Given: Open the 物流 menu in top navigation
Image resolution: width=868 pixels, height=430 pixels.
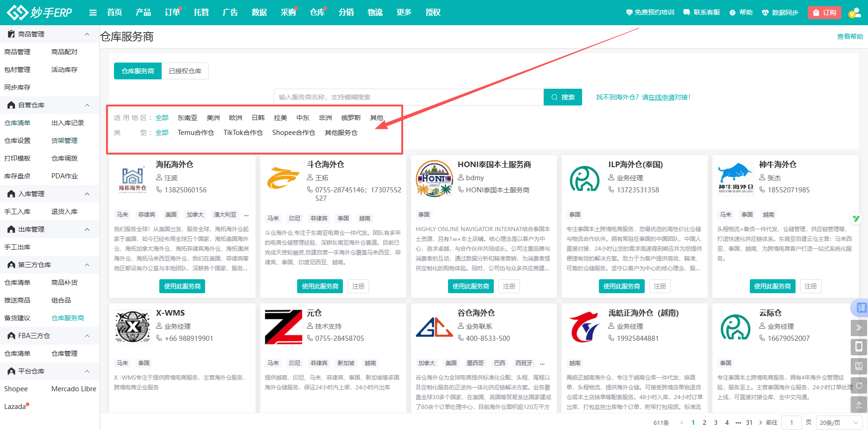Looking at the screenshot, I should [375, 12].
